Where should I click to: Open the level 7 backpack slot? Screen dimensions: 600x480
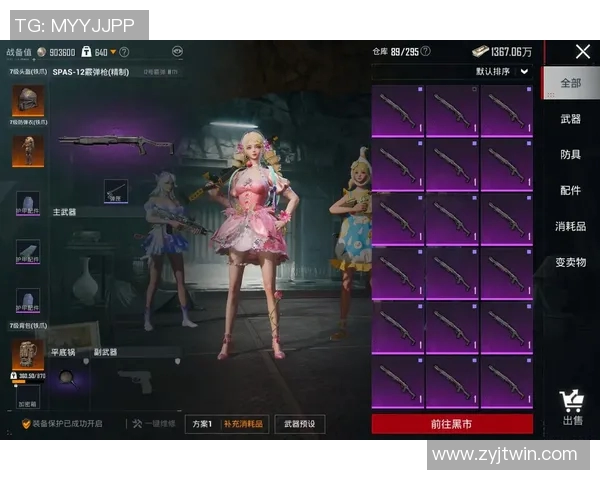pyautogui.click(x=26, y=354)
